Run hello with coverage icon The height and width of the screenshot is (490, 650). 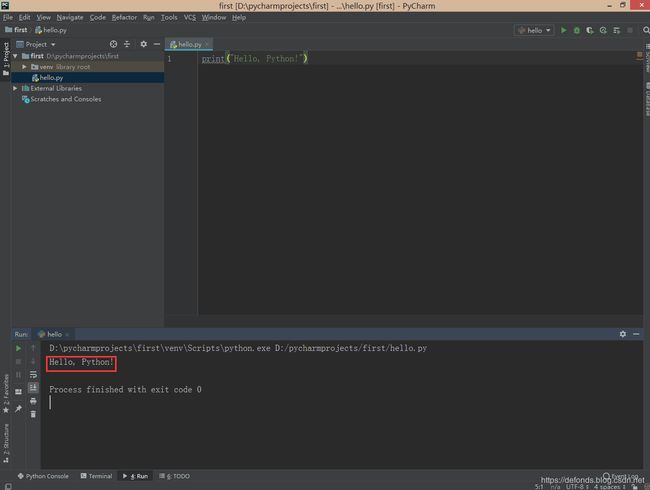[x=590, y=30]
